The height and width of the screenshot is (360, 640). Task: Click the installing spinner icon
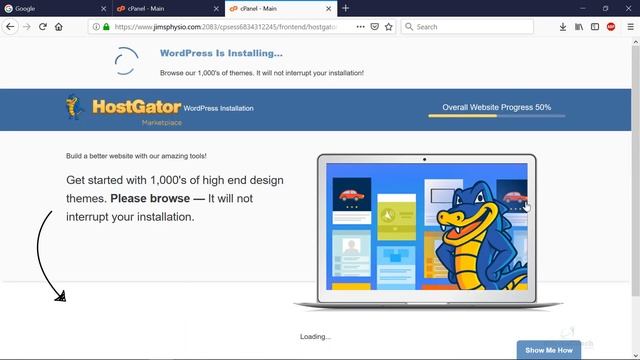(x=126, y=61)
